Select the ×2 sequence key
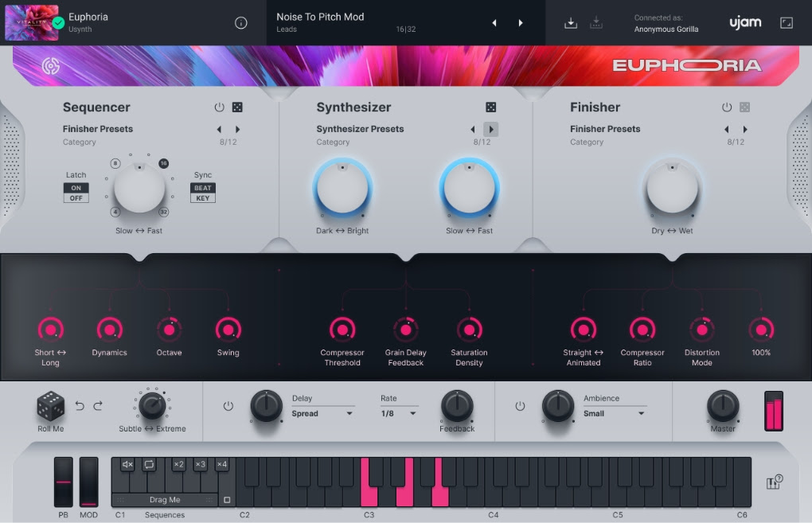 [178, 464]
